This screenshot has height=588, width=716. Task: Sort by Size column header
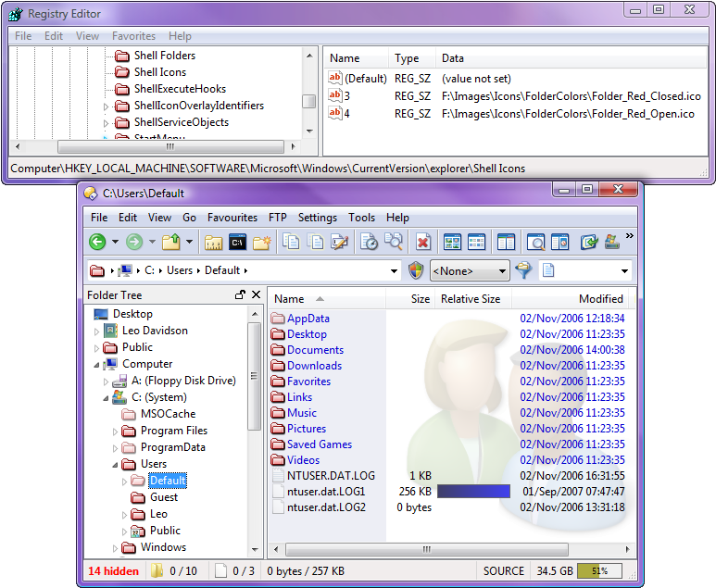[409, 298]
